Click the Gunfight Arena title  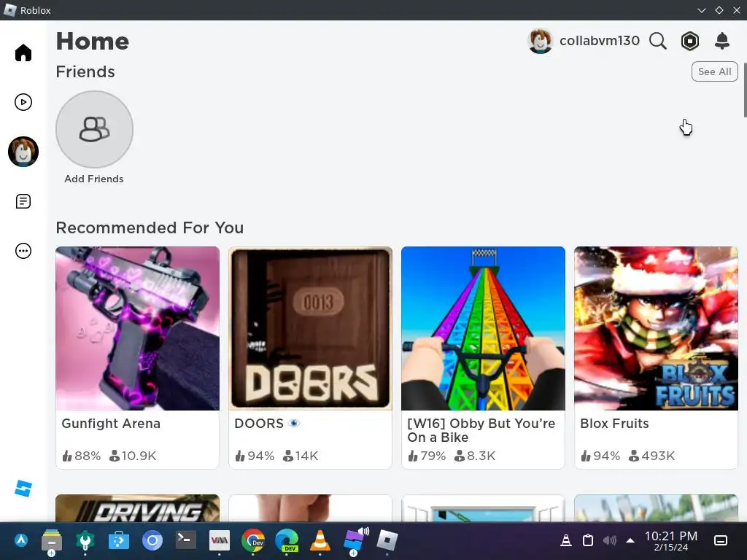click(x=111, y=424)
